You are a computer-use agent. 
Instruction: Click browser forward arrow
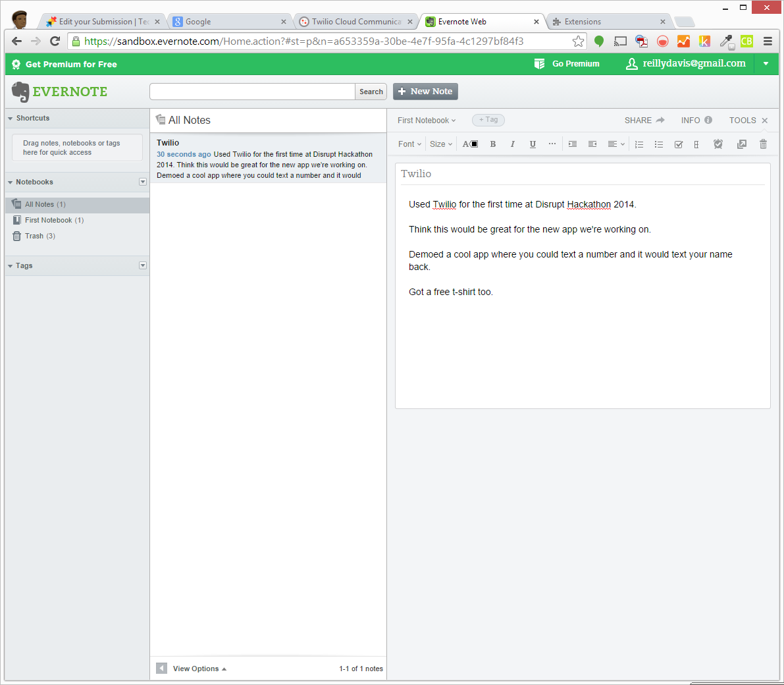click(x=36, y=41)
